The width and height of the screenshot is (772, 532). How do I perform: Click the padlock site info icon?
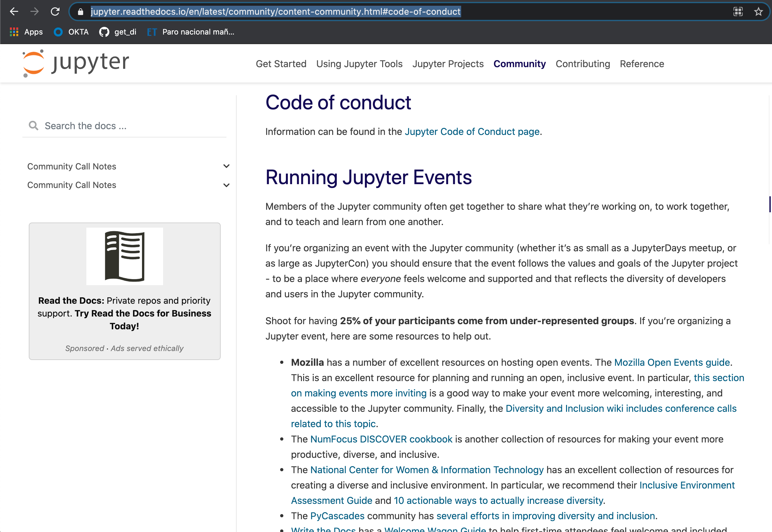click(80, 12)
